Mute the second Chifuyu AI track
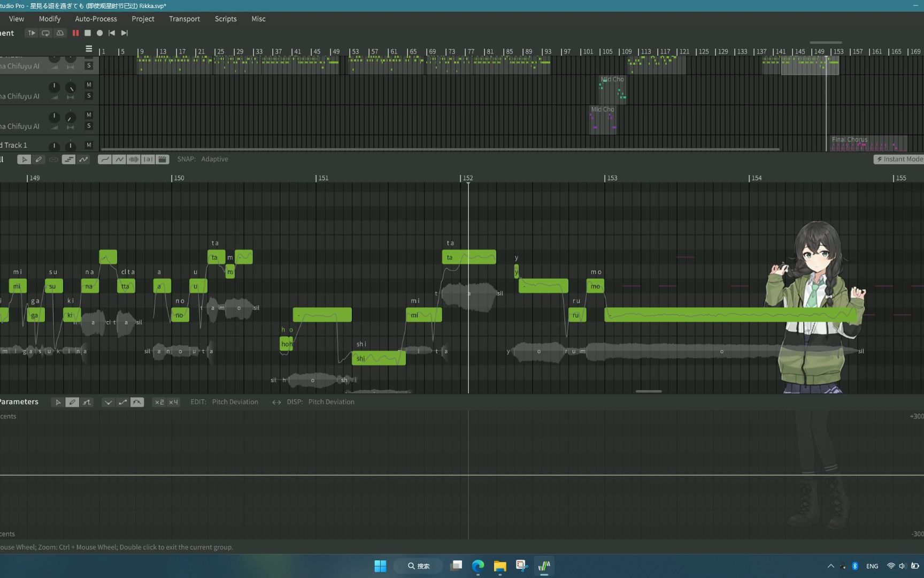Image resolution: width=924 pixels, height=578 pixels. coord(89,85)
